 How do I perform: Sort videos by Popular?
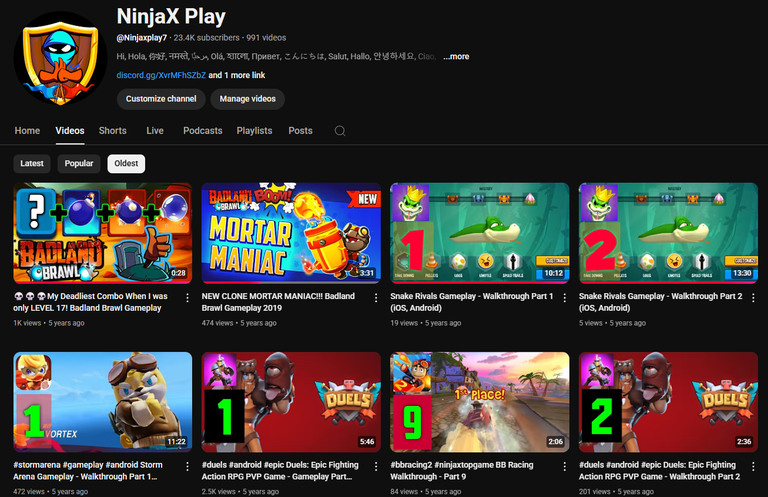tap(79, 164)
